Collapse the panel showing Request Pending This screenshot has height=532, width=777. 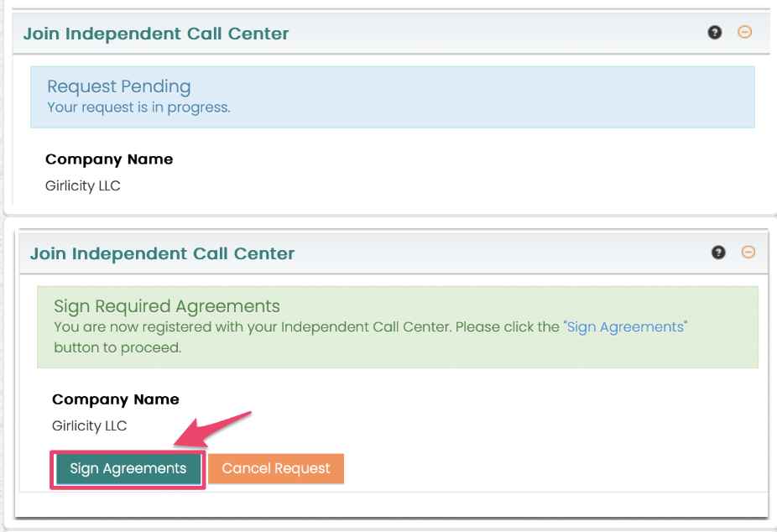(745, 32)
